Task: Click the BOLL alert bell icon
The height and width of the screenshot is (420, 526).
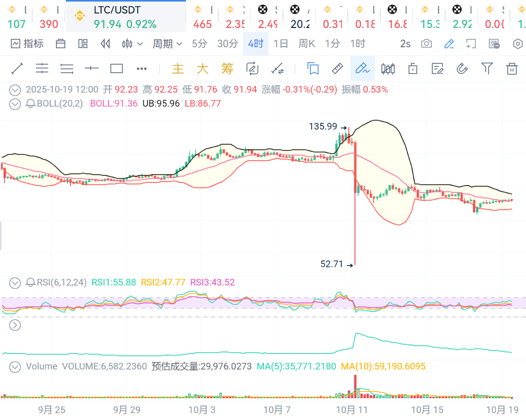Action: click(31, 104)
